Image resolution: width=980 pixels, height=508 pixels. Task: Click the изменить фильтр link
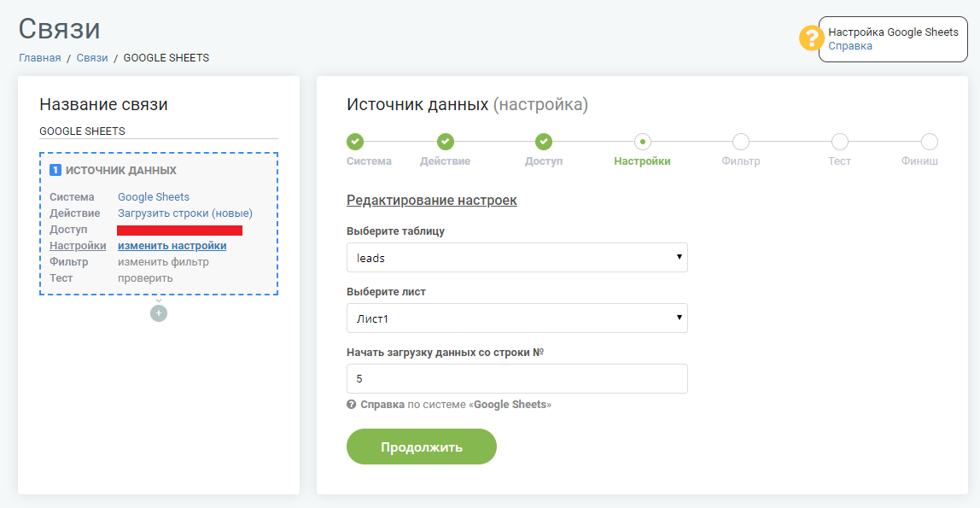click(163, 262)
